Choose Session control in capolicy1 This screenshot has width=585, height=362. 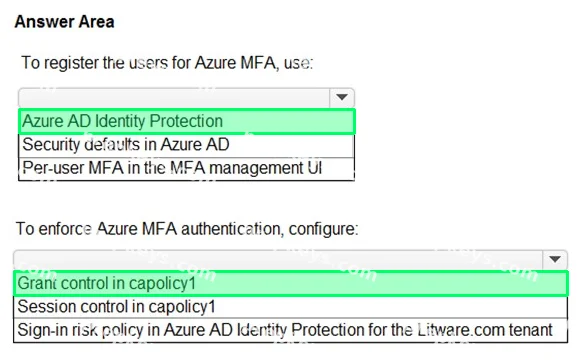[291, 307]
